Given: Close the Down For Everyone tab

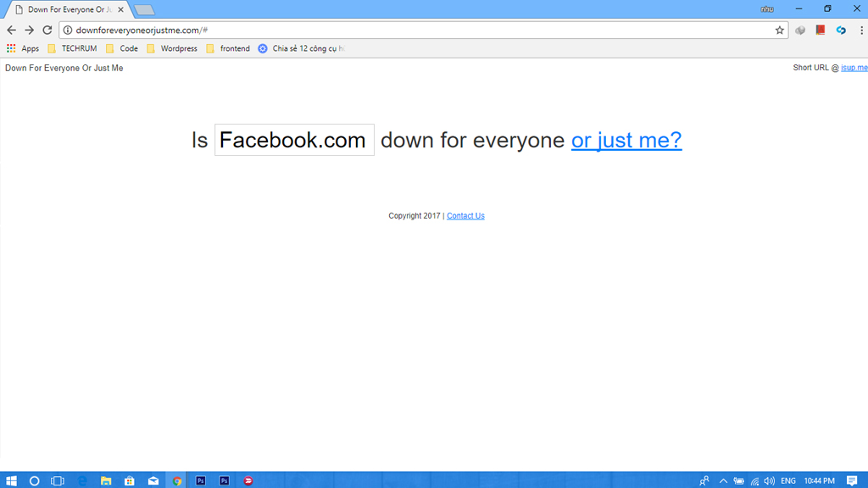Looking at the screenshot, I should 120,10.
